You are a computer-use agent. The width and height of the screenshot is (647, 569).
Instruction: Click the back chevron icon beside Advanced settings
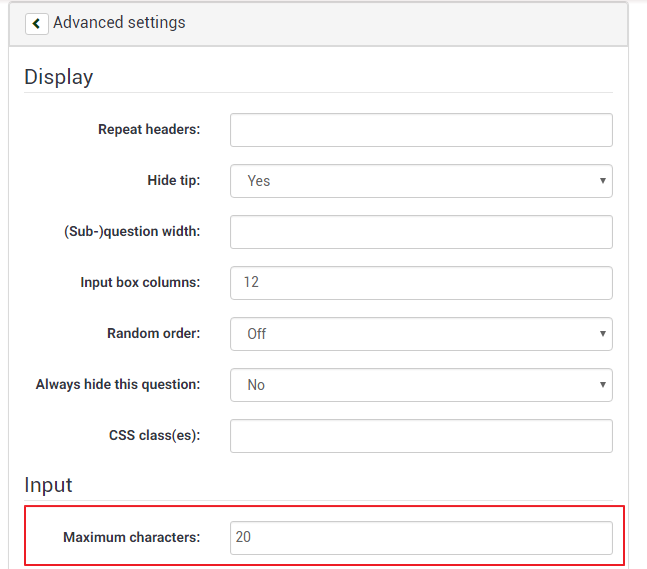(x=37, y=23)
